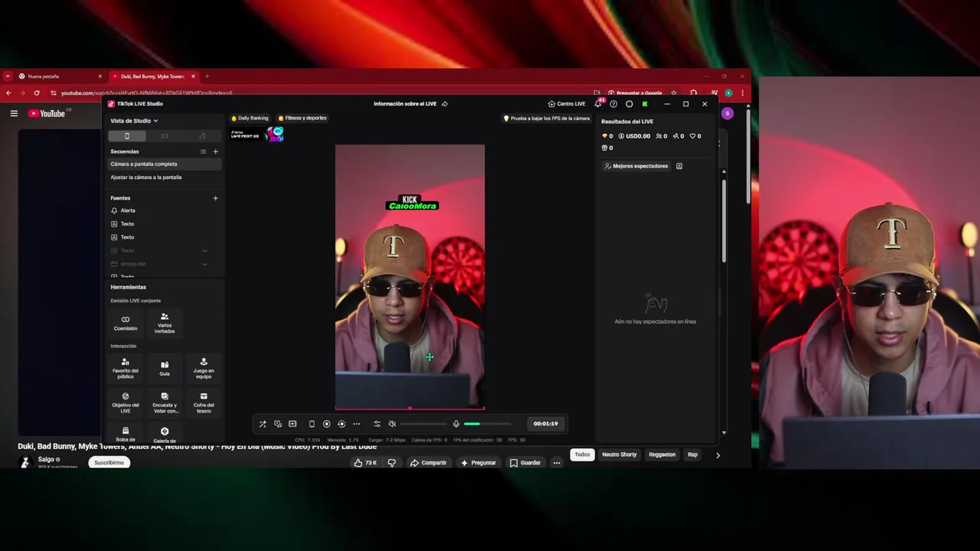
Task: Open the Vista de Studio dropdown
Action: coord(134,121)
